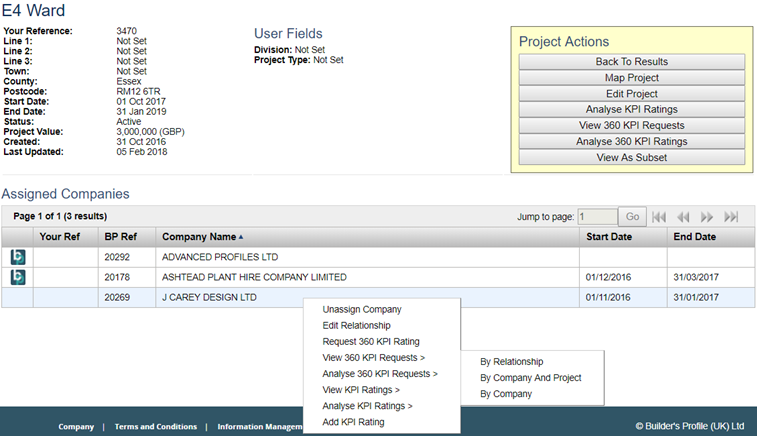The width and height of the screenshot is (757, 436).
Task: Select By Relationship submenu option
Action: [512, 362]
